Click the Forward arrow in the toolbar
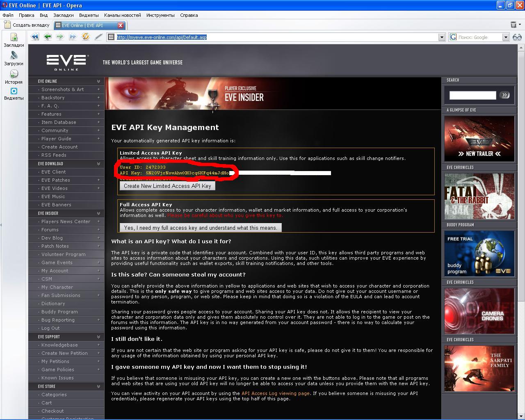The width and height of the screenshot is (525, 420). point(60,37)
